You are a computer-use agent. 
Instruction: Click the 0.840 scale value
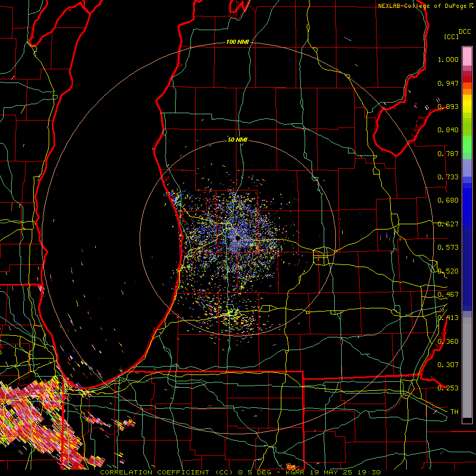pos(448,130)
